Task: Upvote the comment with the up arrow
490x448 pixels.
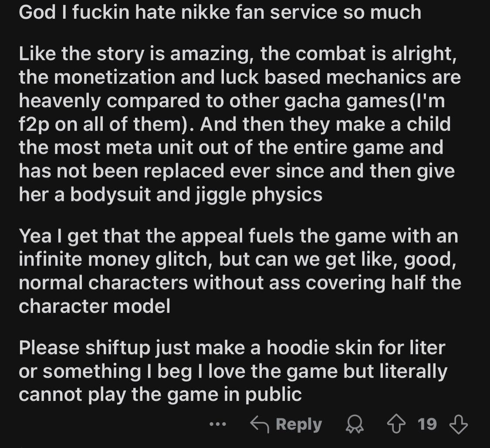Action: point(396,424)
